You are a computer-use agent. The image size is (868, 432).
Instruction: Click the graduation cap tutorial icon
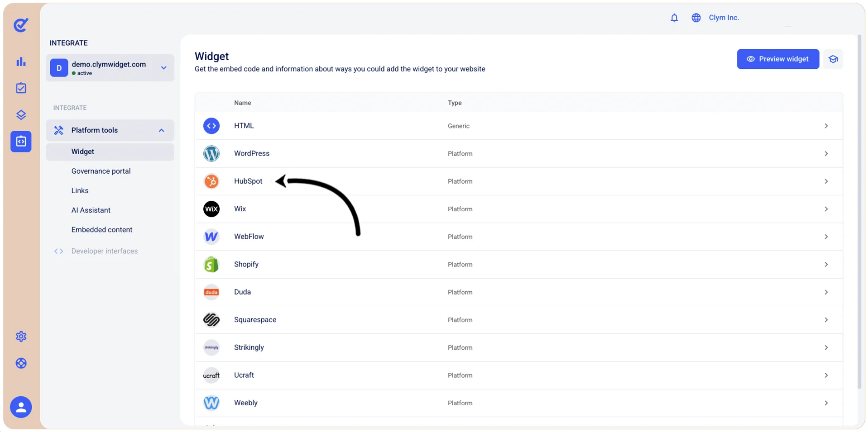pyautogui.click(x=833, y=59)
